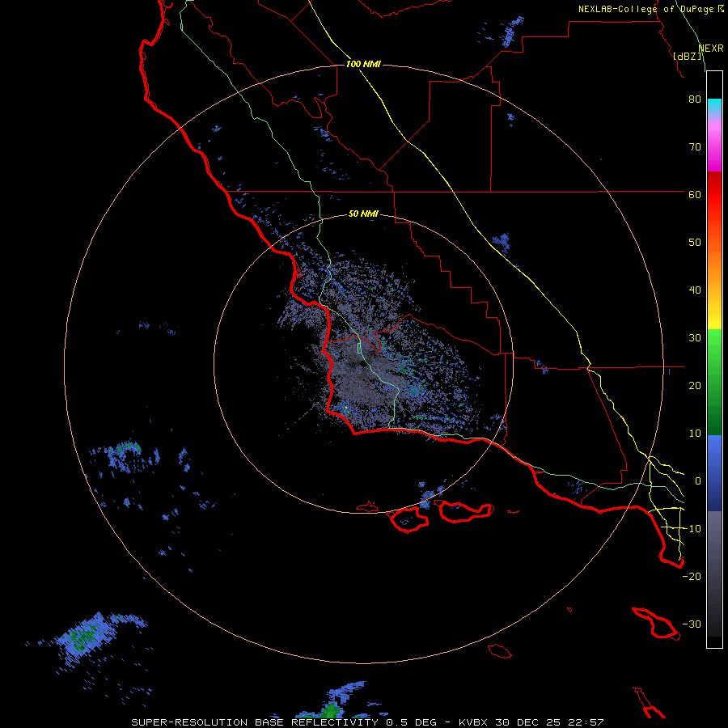
Task: Click the NEXLAB-College of DuPage credit text
Action: pos(646,9)
